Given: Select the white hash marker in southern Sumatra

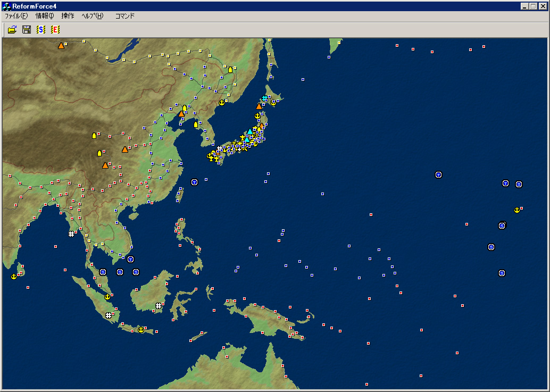Looking at the screenshot, I should (x=109, y=315).
